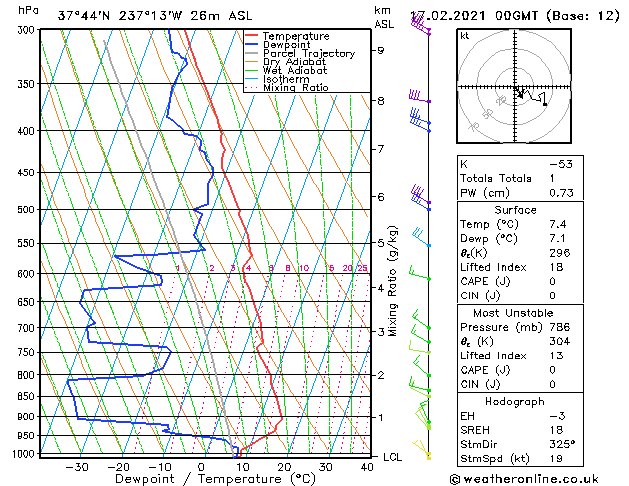Click the kt unit label in hodograph
The width and height of the screenshot is (629, 486).
(x=465, y=36)
